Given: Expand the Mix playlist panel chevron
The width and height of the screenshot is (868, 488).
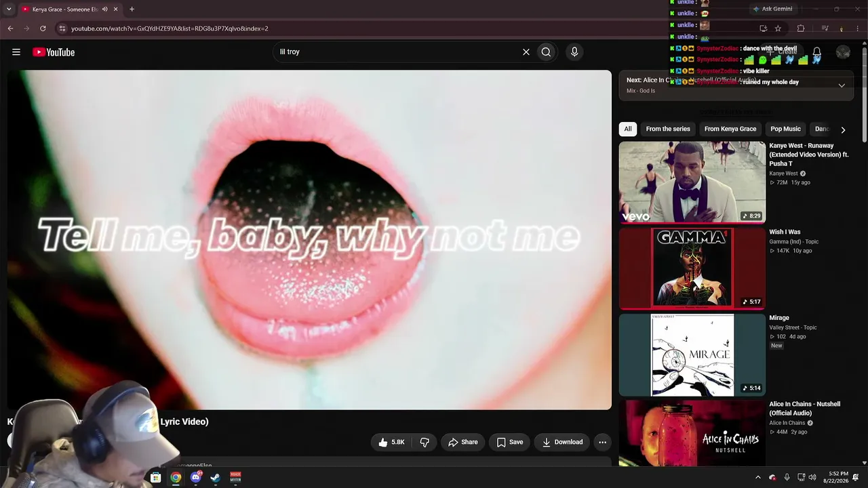Looking at the screenshot, I should 842,85.
